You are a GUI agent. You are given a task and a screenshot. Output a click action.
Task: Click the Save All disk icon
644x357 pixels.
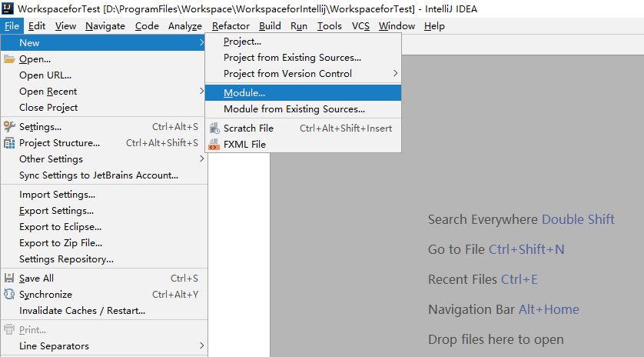click(9, 279)
